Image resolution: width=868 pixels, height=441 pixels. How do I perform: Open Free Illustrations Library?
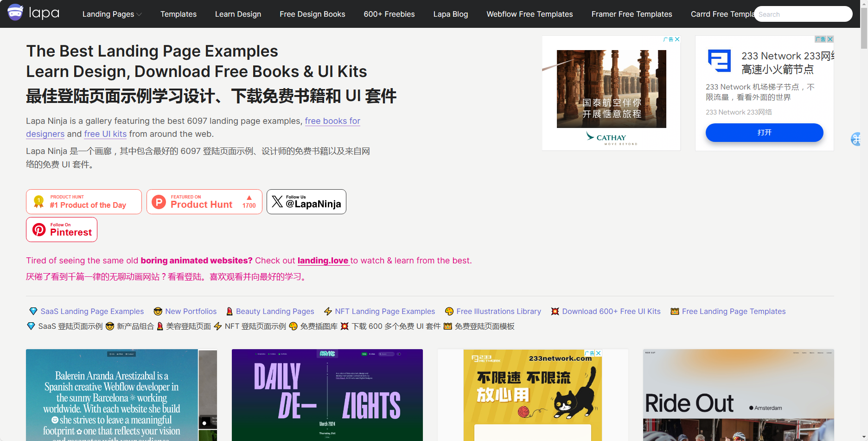(498, 312)
